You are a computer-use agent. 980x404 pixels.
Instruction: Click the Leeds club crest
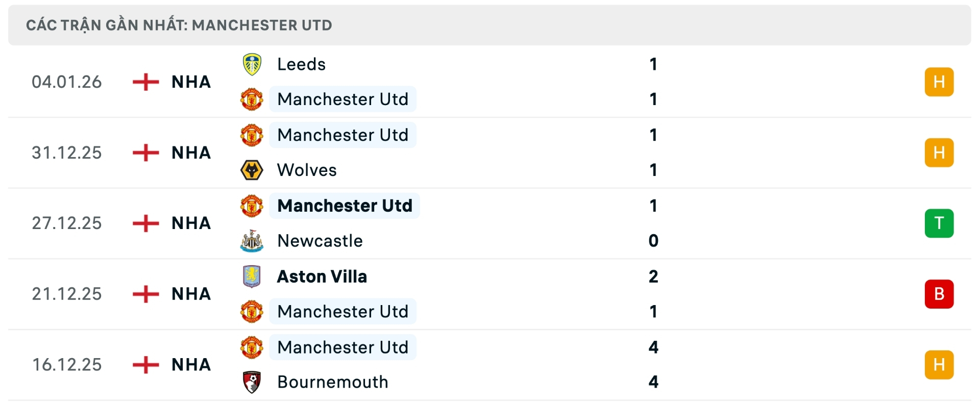[252, 64]
